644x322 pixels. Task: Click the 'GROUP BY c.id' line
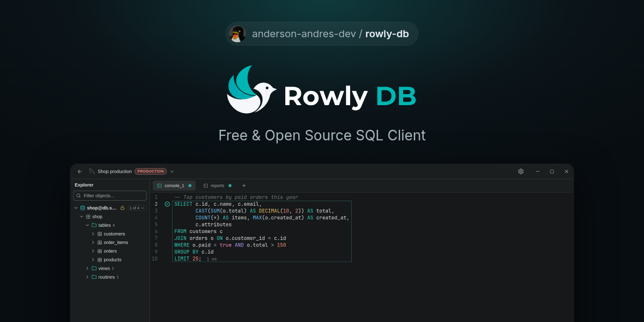[x=194, y=252]
